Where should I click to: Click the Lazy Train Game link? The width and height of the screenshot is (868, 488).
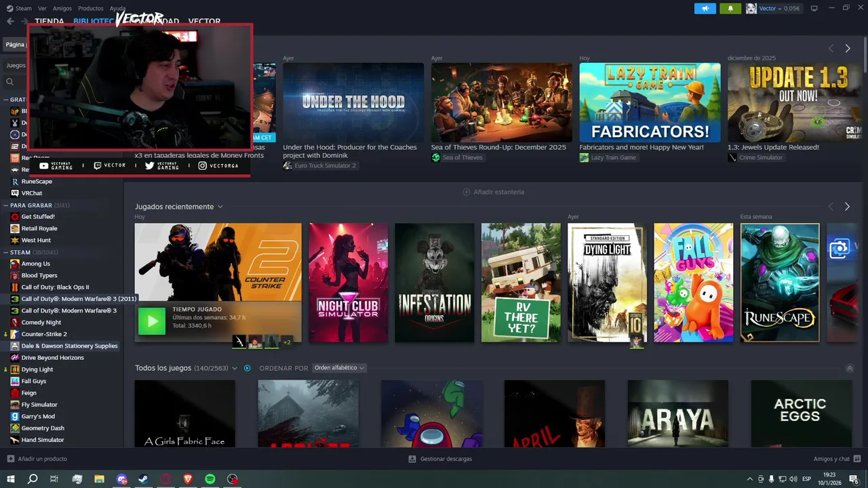614,157
